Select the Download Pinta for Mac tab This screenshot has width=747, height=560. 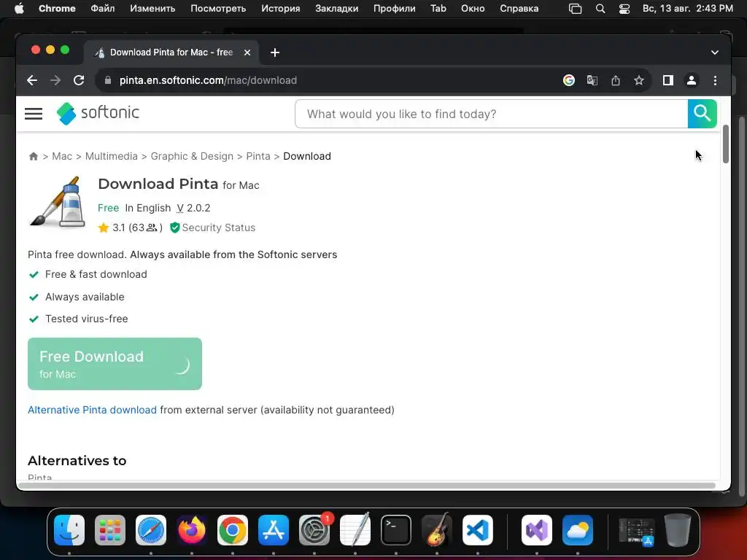pyautogui.click(x=171, y=52)
